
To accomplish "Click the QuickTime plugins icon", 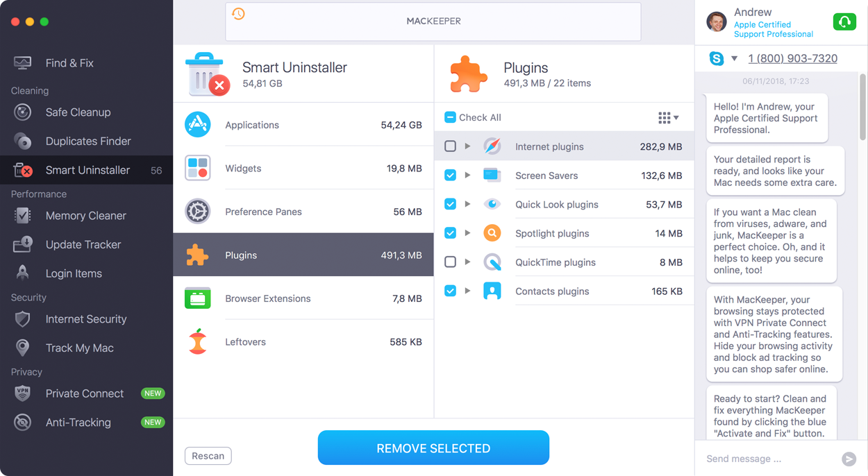I will 492,262.
